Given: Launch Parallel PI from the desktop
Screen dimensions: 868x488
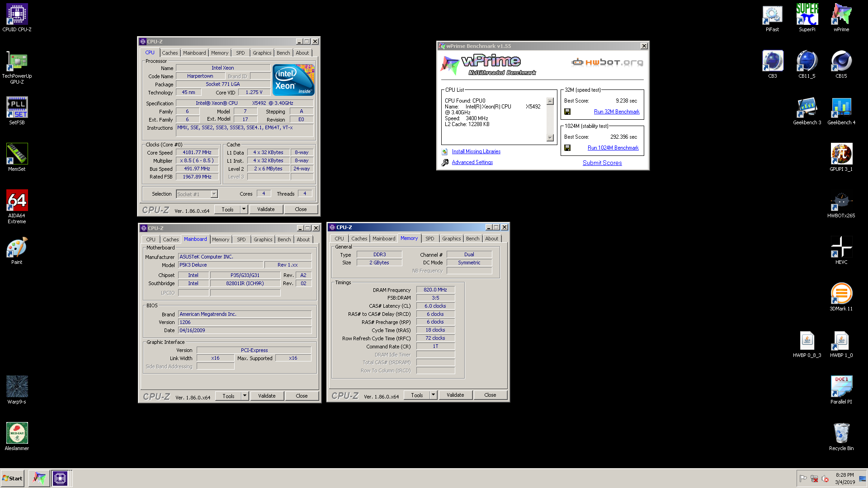Looking at the screenshot, I should point(841,390).
